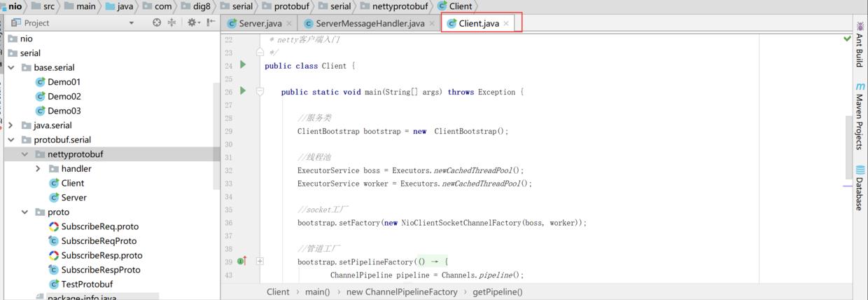Open SubscribeRespProto class
The width and height of the screenshot is (868, 300).
pos(101,270)
